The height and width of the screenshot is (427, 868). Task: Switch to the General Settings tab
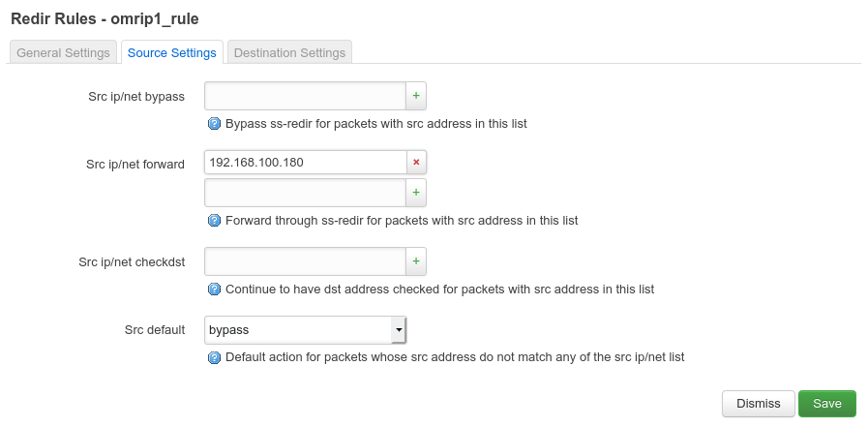click(x=63, y=52)
